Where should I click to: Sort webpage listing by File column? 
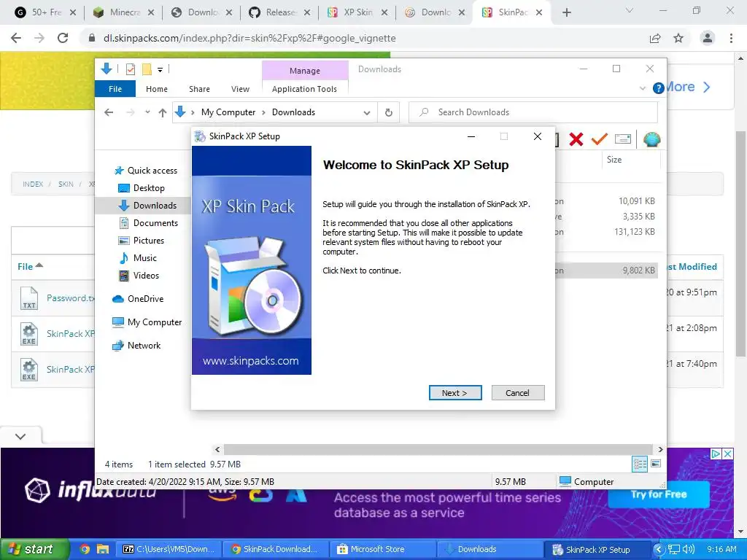point(29,266)
